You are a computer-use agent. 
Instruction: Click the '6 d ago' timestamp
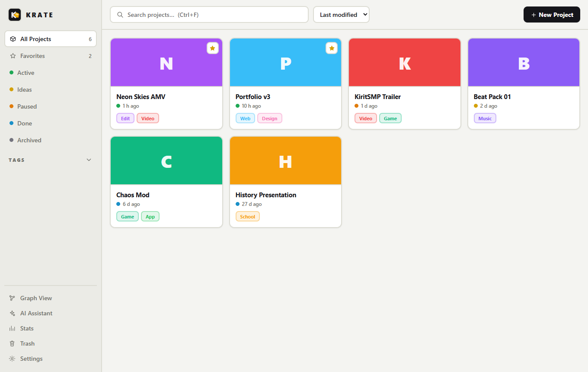click(131, 204)
